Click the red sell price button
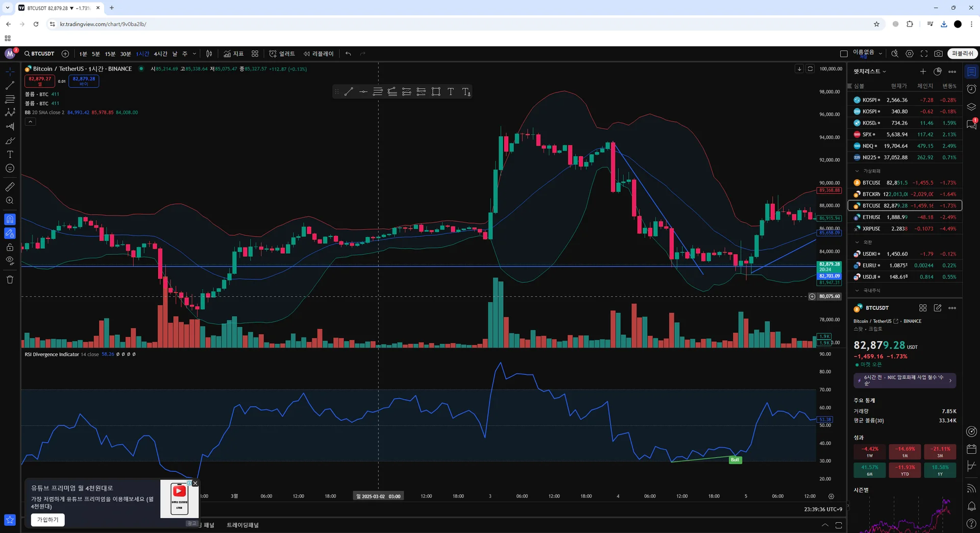Screen dimensions: 980x533 point(40,81)
